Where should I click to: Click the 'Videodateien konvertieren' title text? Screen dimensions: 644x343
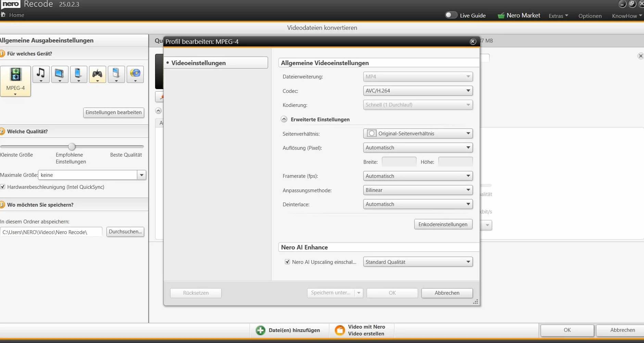tap(322, 28)
